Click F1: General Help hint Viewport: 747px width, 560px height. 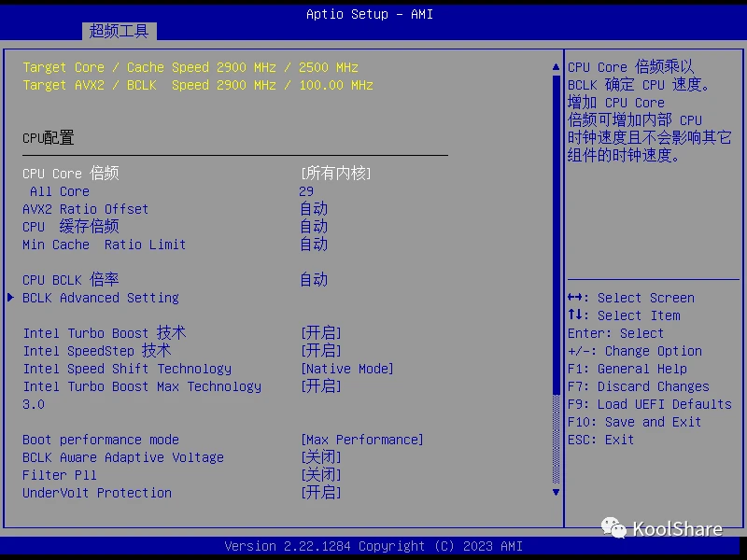click(627, 369)
